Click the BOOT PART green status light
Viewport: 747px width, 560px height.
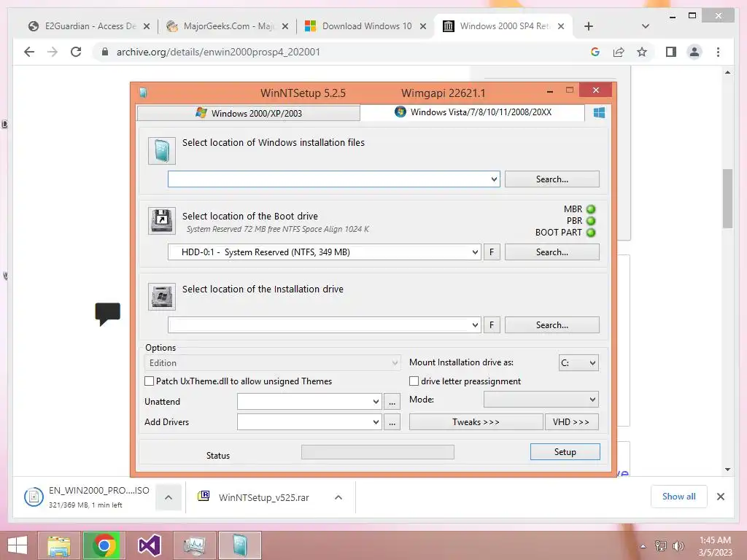click(591, 233)
